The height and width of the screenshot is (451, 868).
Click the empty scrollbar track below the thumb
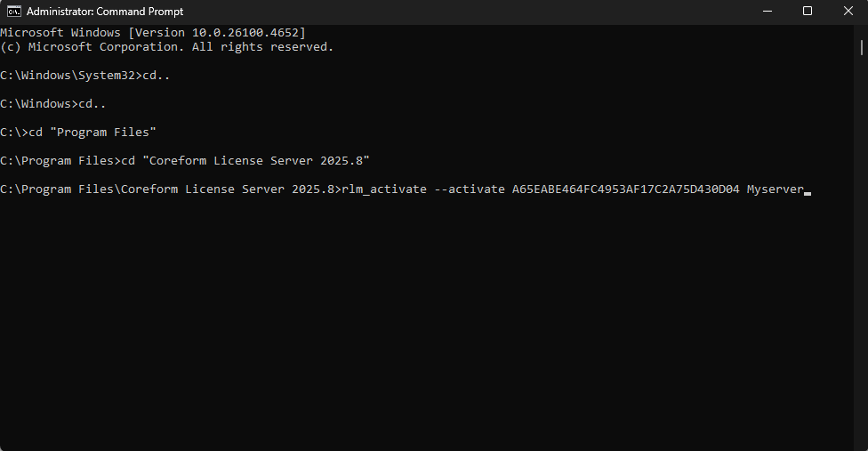[x=862, y=249]
